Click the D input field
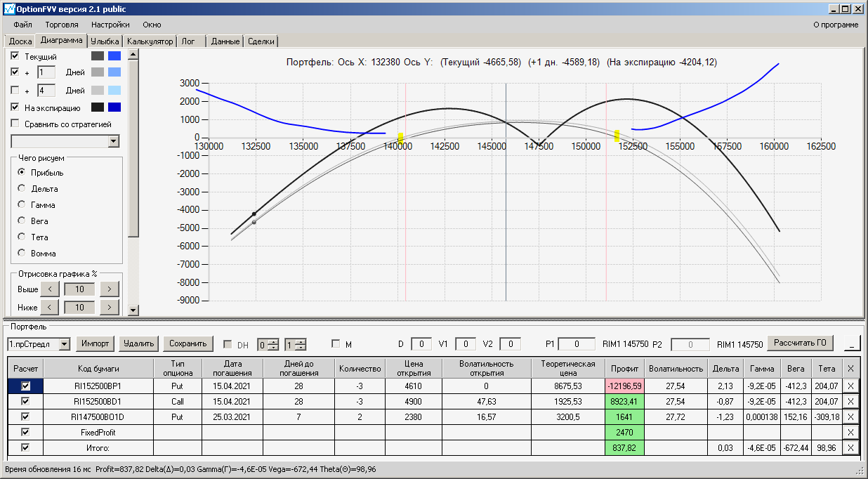 coord(421,344)
